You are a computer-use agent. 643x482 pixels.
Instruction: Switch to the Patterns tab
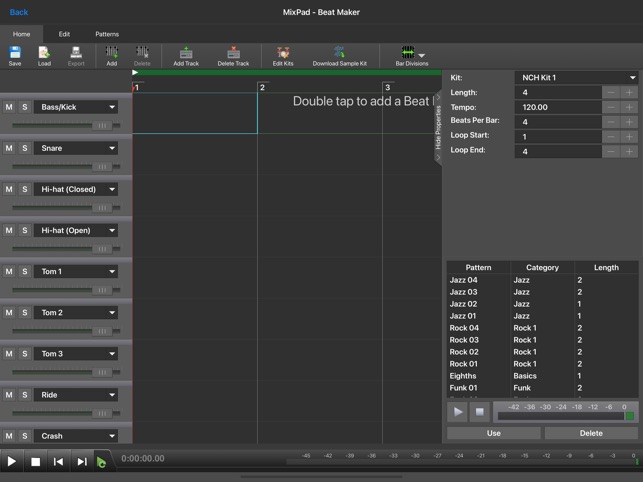coord(107,34)
